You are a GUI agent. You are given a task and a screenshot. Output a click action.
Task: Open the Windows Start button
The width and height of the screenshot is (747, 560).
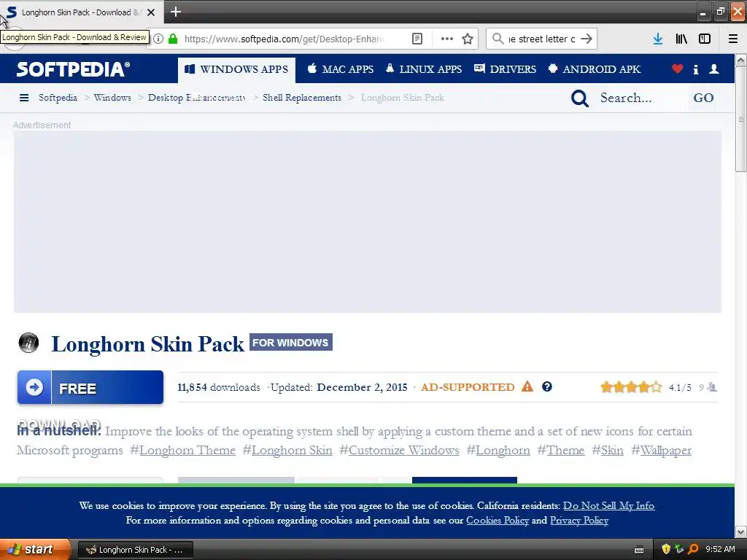pyautogui.click(x=35, y=550)
